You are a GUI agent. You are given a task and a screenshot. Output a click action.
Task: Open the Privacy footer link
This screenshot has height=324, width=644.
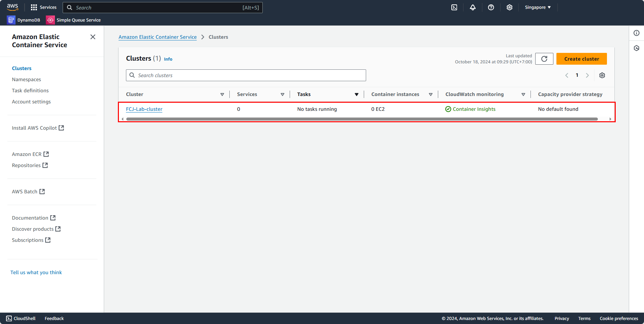coord(562,319)
